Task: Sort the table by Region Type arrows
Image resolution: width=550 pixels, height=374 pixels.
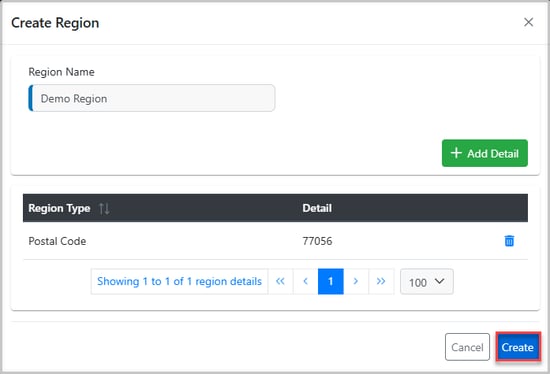Action: click(x=104, y=208)
